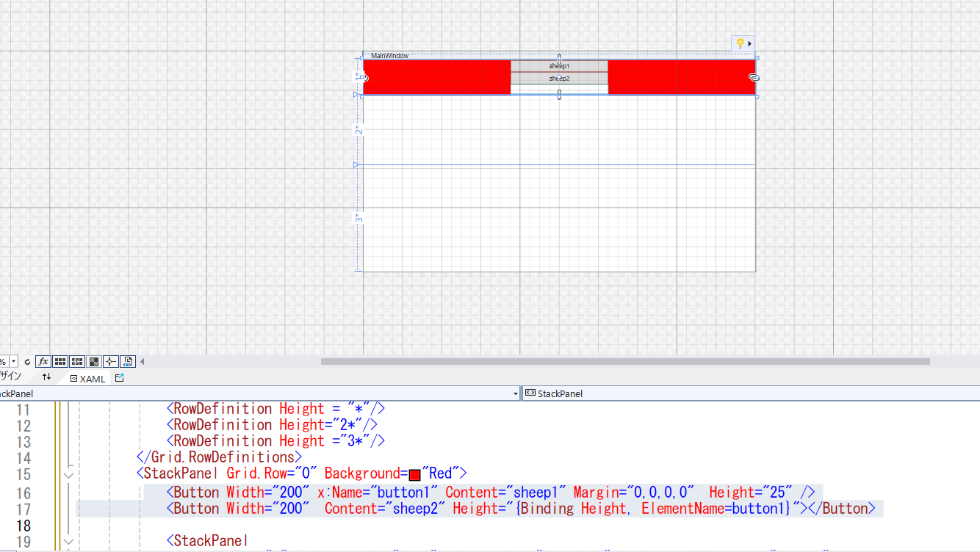Click the refresh icon beside zoom box

(x=27, y=362)
